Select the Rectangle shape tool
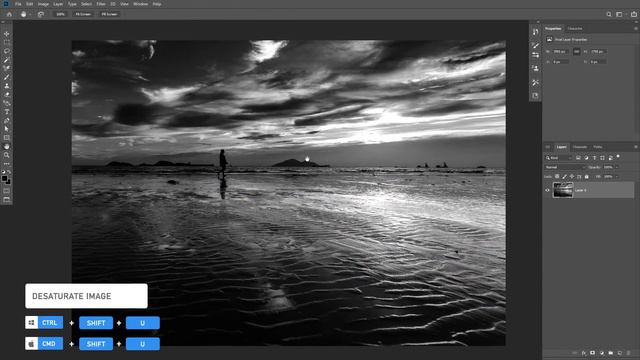Image resolution: width=640 pixels, height=360 pixels. 7,138
